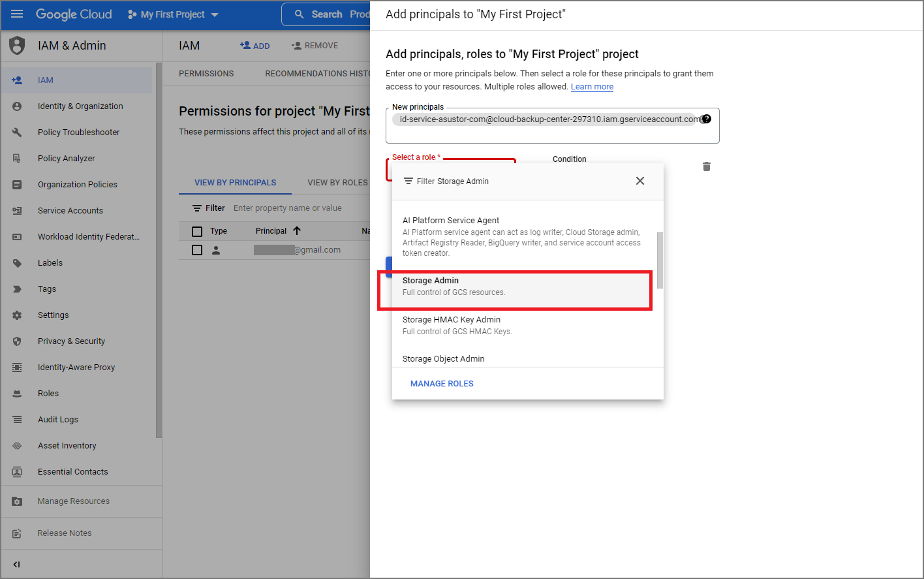Click the Identity-Aware Proxy icon
This screenshot has width=924, height=579.
tap(17, 368)
